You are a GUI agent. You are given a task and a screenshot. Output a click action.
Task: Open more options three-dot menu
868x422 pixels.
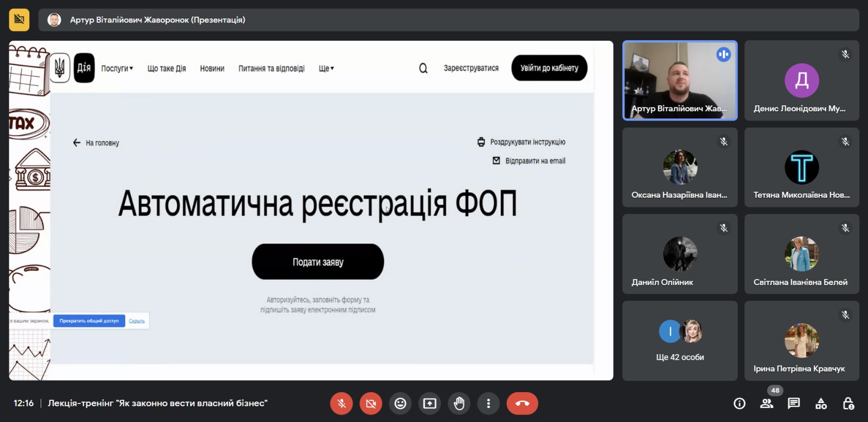pyautogui.click(x=488, y=404)
